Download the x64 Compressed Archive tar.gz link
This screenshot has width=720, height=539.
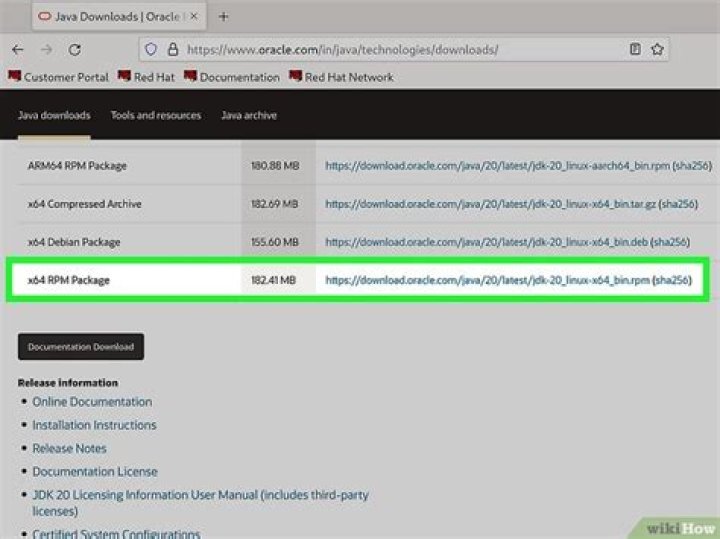(x=490, y=204)
